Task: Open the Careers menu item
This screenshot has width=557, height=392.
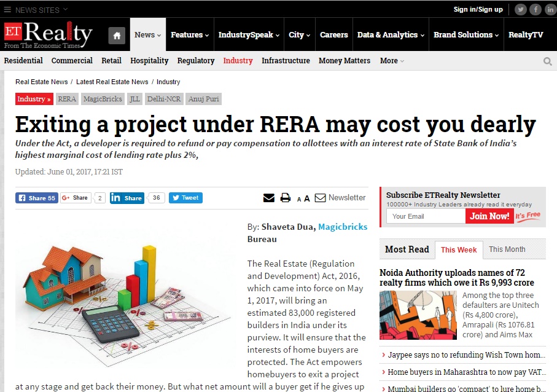Action: (x=334, y=35)
